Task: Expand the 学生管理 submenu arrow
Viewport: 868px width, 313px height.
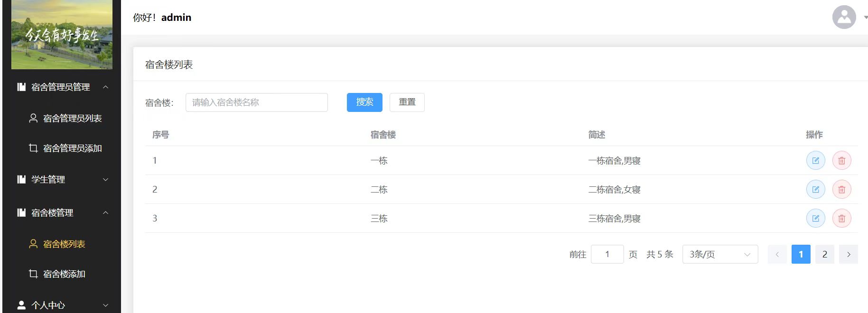Action: (x=106, y=179)
